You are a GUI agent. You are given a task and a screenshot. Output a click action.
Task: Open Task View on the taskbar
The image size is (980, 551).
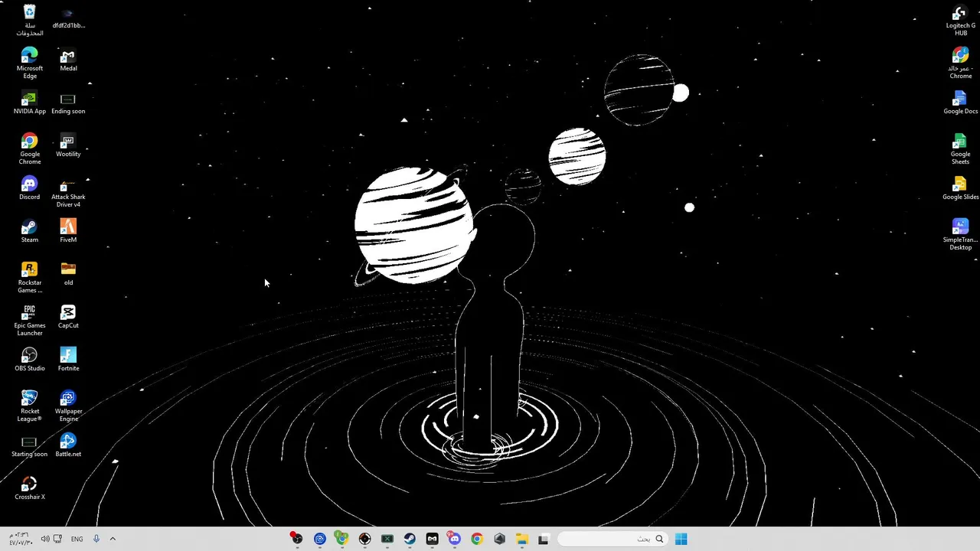(x=544, y=539)
